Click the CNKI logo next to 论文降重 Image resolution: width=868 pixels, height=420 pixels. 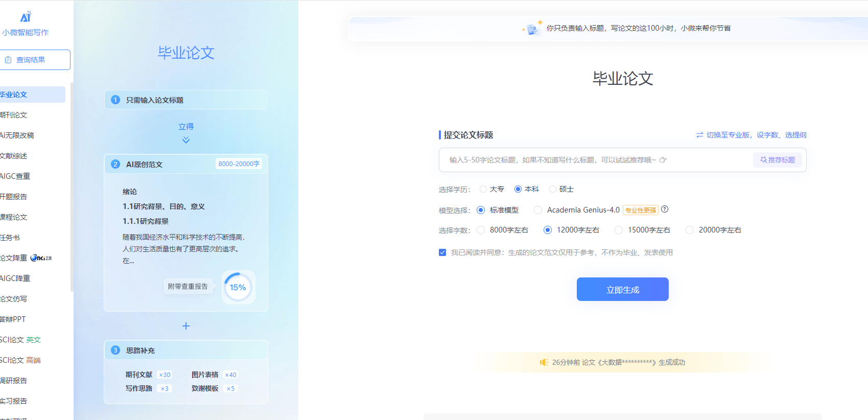point(41,258)
